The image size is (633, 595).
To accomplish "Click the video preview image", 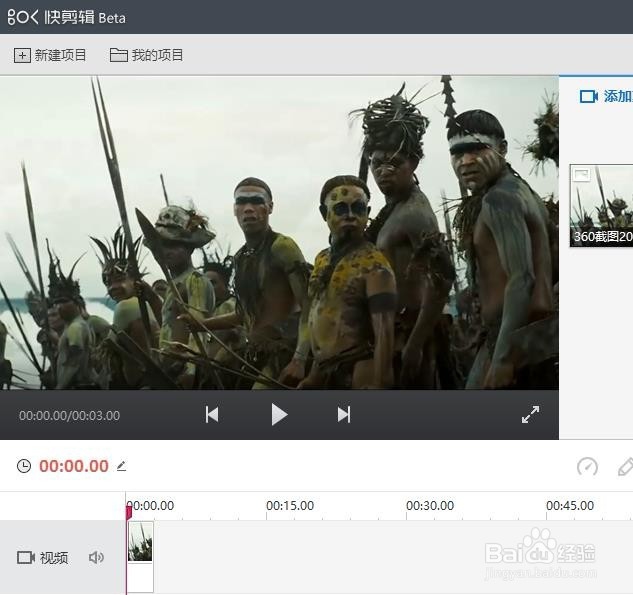I will tap(279, 233).
